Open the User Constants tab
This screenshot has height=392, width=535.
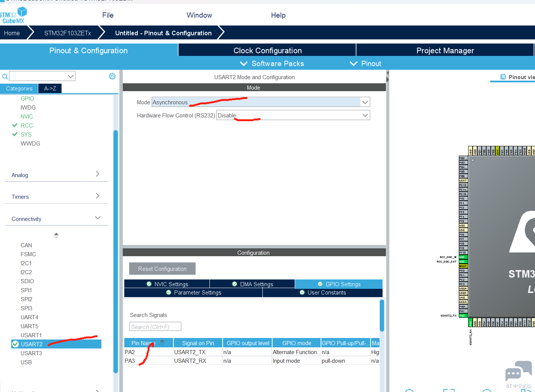click(323, 293)
